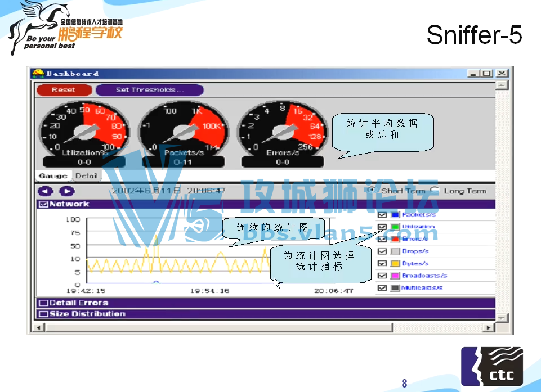Switch to the Detail tab
541x392 pixels.
pyautogui.click(x=86, y=176)
